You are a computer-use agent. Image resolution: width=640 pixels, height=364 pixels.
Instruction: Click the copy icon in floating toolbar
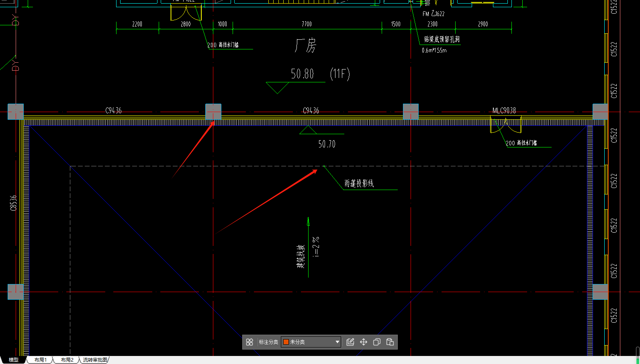click(x=377, y=342)
